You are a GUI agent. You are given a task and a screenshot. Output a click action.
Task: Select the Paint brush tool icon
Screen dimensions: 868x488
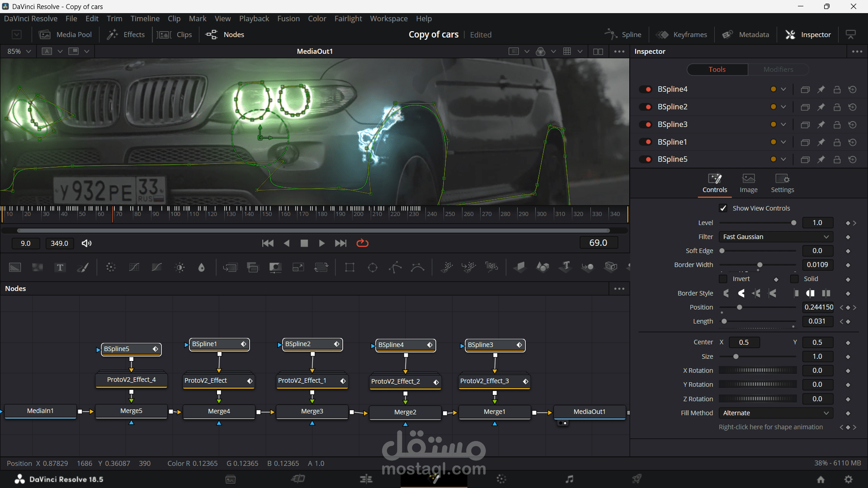[83, 267]
